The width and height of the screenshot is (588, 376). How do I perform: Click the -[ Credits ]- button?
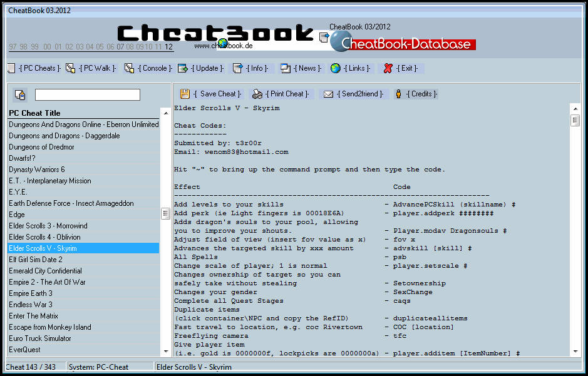pos(422,94)
